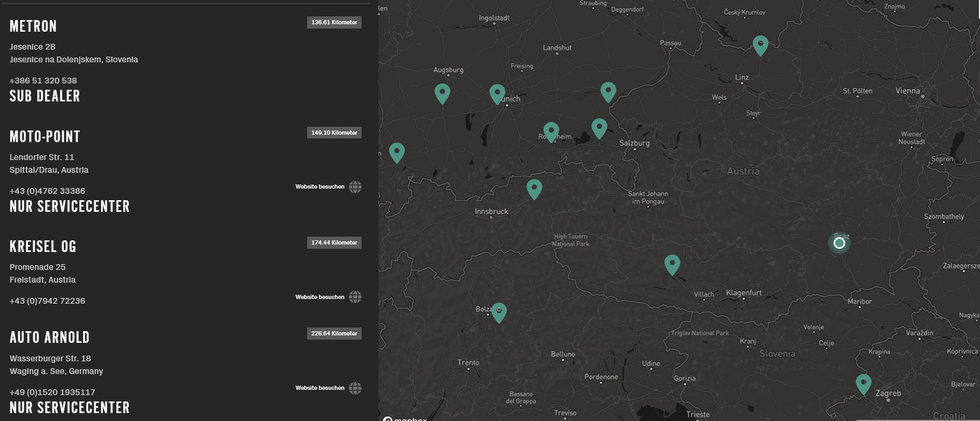Click the globe icon for Moto-Point
This screenshot has width=980, height=421.
[x=355, y=187]
